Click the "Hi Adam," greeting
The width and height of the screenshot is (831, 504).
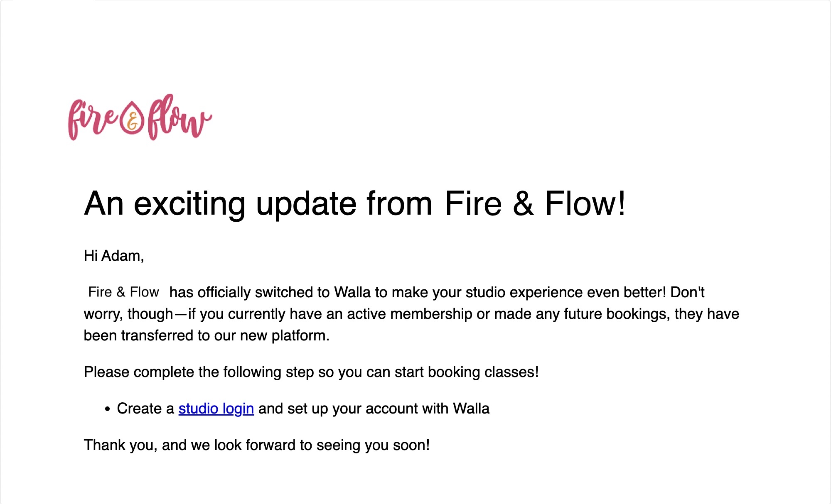114,256
